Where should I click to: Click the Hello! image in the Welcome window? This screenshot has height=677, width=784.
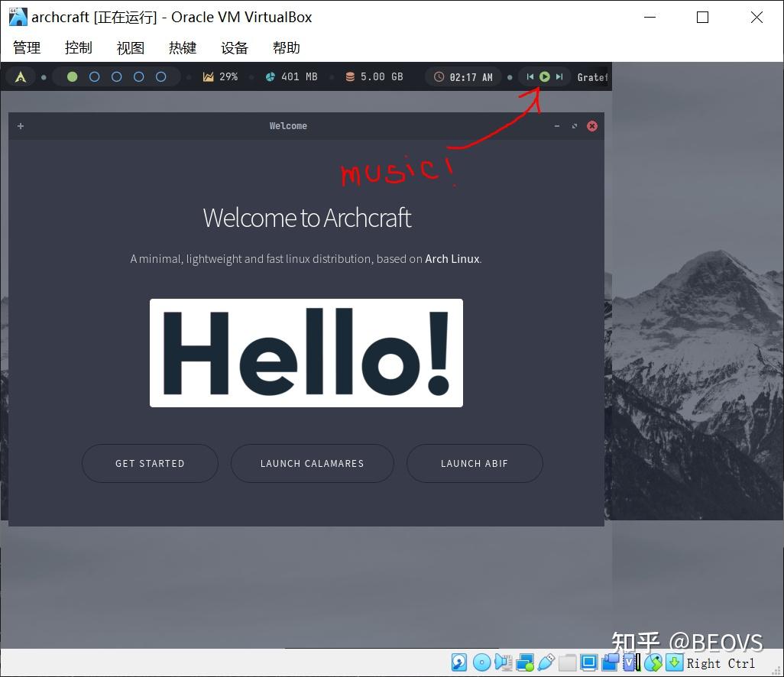coord(306,353)
